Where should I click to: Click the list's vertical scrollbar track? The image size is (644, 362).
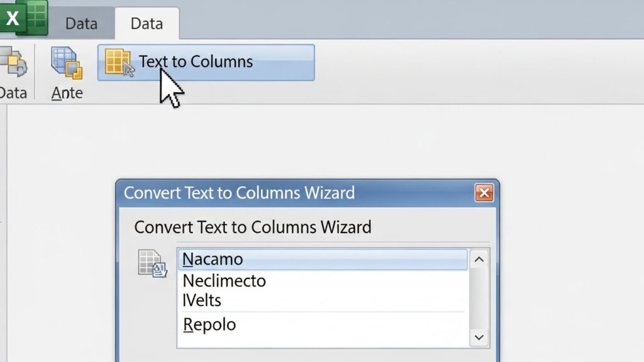tap(479, 299)
